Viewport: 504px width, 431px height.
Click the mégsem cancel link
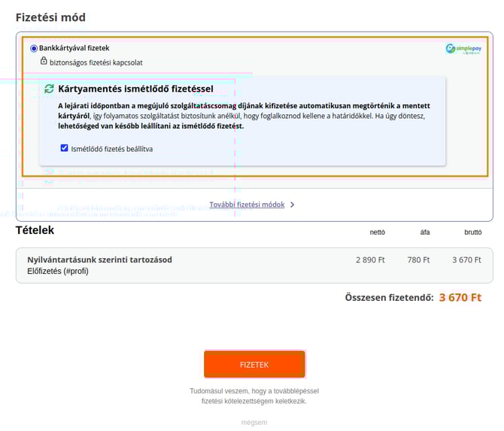point(254,423)
